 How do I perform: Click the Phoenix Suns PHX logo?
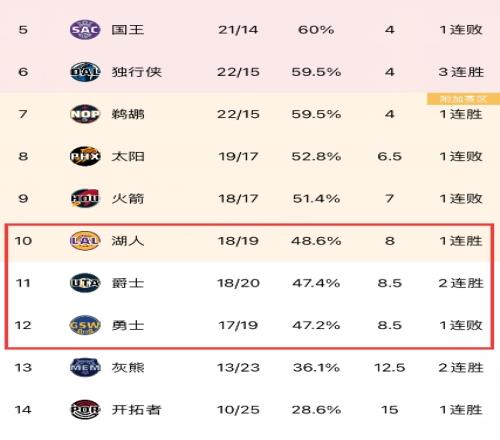85,156
